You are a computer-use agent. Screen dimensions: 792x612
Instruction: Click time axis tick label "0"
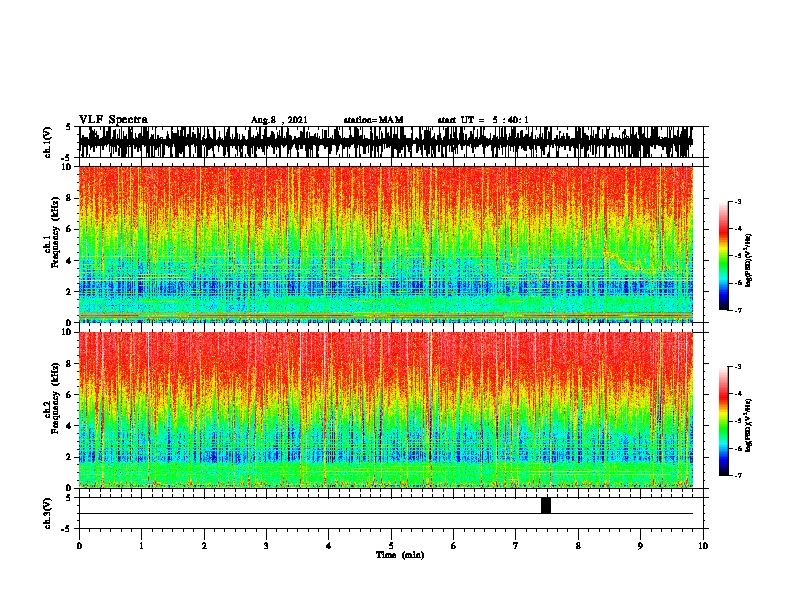(x=79, y=546)
